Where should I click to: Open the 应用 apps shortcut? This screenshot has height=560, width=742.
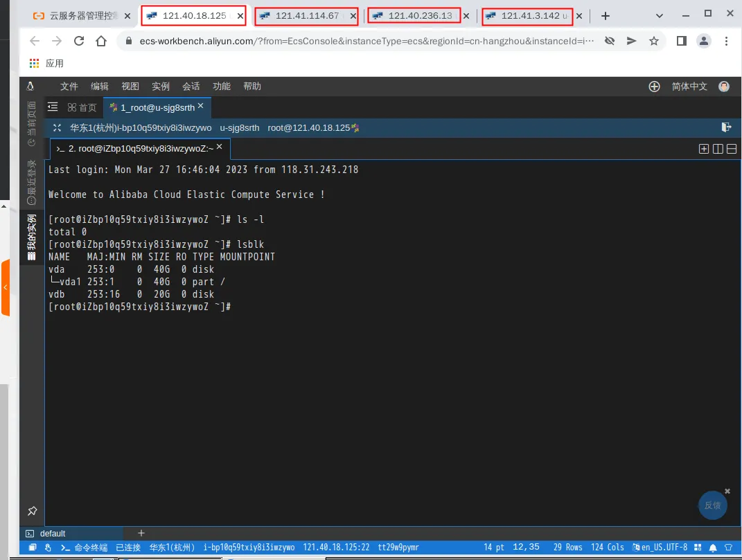(x=46, y=64)
